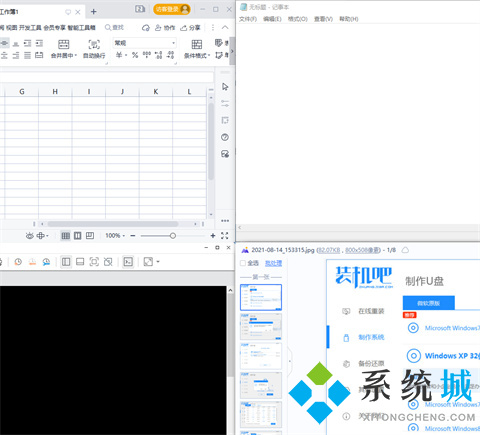The height and width of the screenshot is (435, 480).
Task: Open the Conditional Formatting icon
Action: click(x=197, y=44)
